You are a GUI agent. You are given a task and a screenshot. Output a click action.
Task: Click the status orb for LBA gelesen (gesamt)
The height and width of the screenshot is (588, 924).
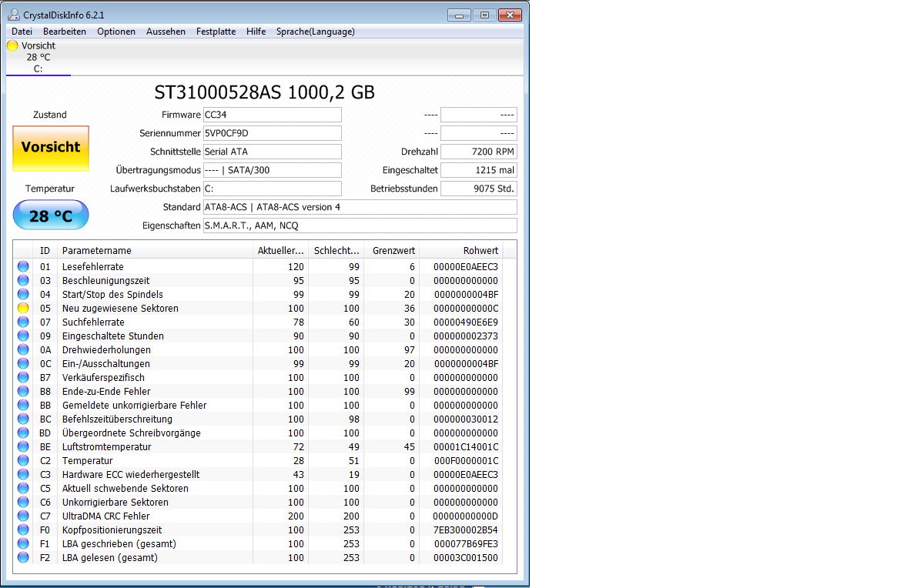click(x=23, y=557)
